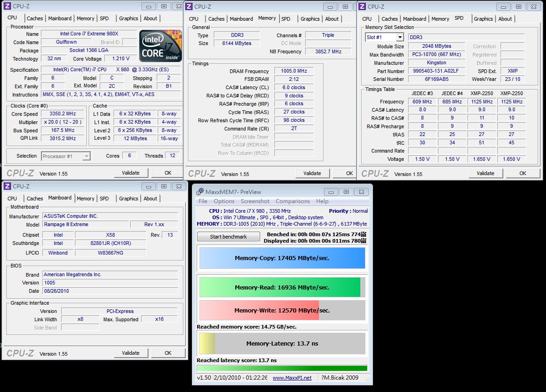The height and width of the screenshot is (392, 546).
Task: Open the Options menu in MaxxMEM
Action: point(224,201)
